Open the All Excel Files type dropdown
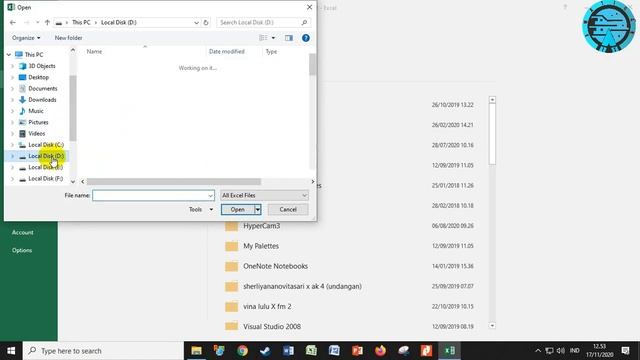Image resolution: width=640 pixels, height=360 pixels. [x=264, y=196]
